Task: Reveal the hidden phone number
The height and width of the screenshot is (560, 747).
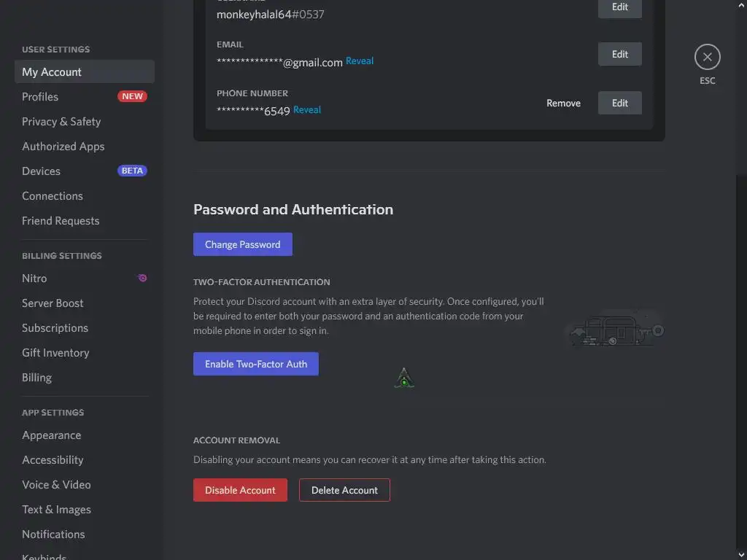Action: [x=307, y=109]
